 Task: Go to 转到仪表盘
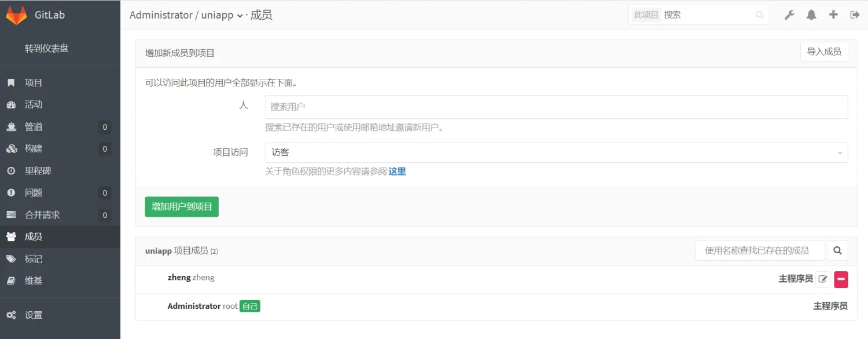46,48
